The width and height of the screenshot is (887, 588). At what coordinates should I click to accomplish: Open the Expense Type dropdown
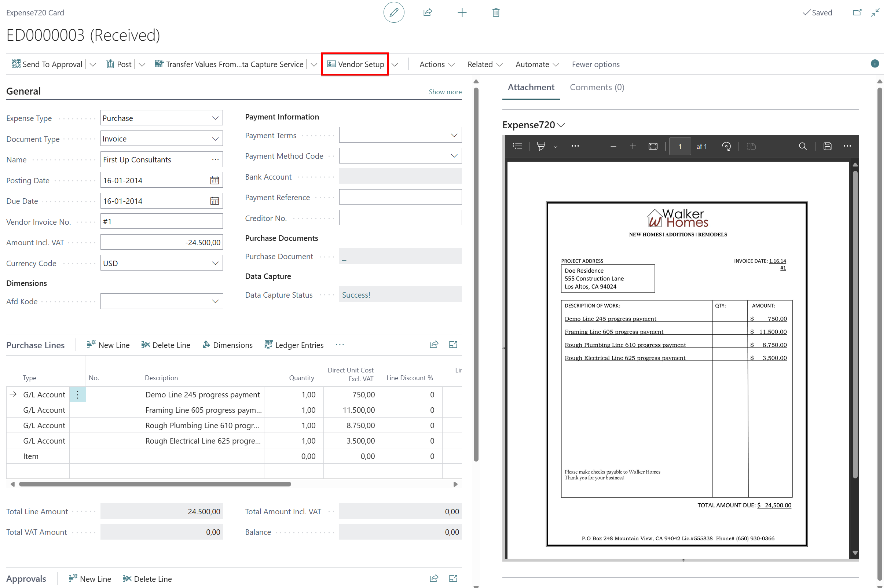(215, 118)
